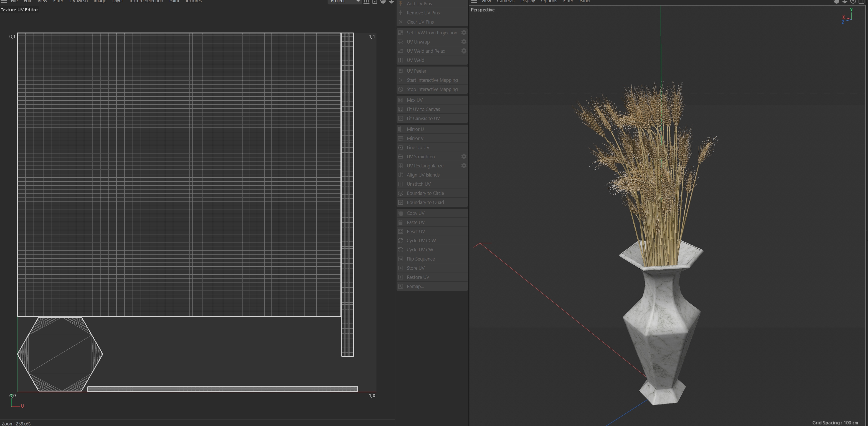Open UV editor hamburger menu
Screen dimensions: 868x426
click(4, 1)
